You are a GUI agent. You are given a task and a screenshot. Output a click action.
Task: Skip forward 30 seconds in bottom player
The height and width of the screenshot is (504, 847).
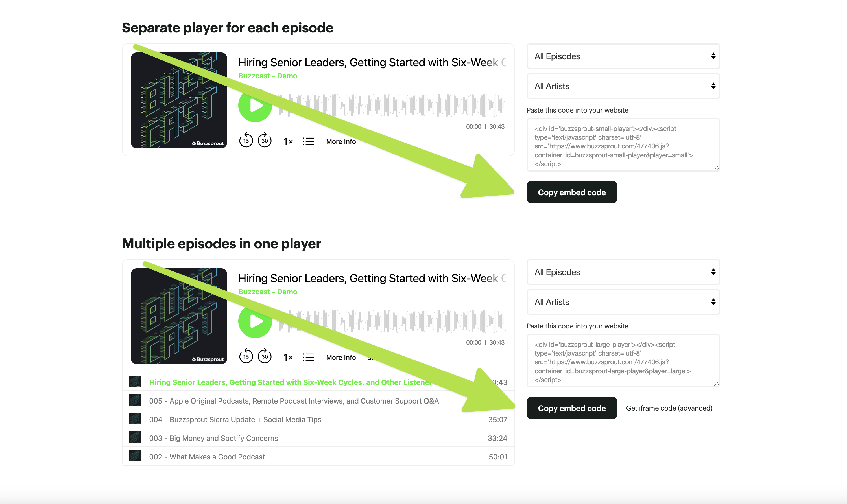[x=265, y=356]
